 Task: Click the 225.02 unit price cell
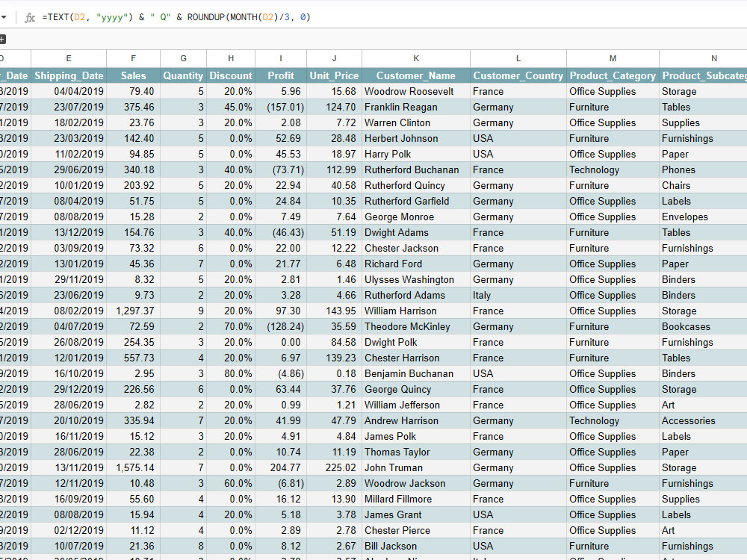334,467
